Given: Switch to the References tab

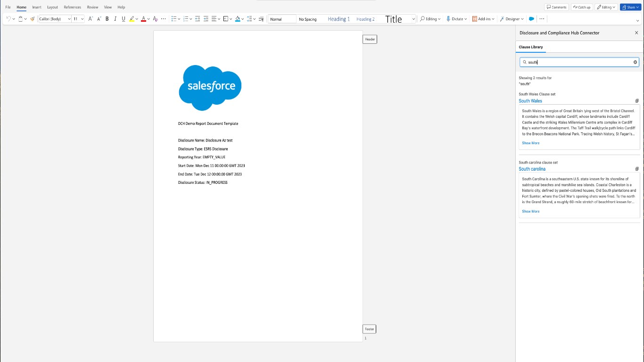Looking at the screenshot, I should click(x=73, y=7).
